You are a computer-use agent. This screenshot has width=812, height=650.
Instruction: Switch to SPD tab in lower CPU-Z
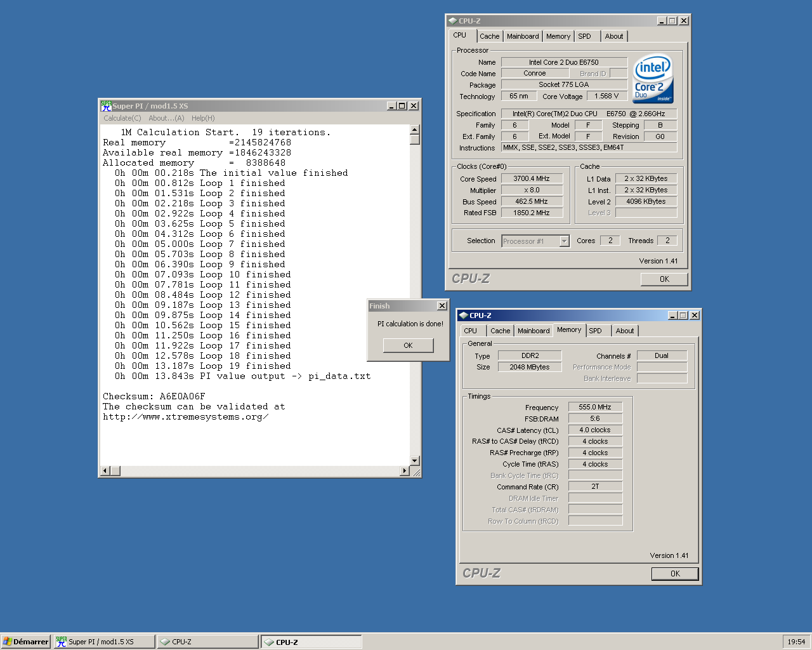tap(598, 331)
